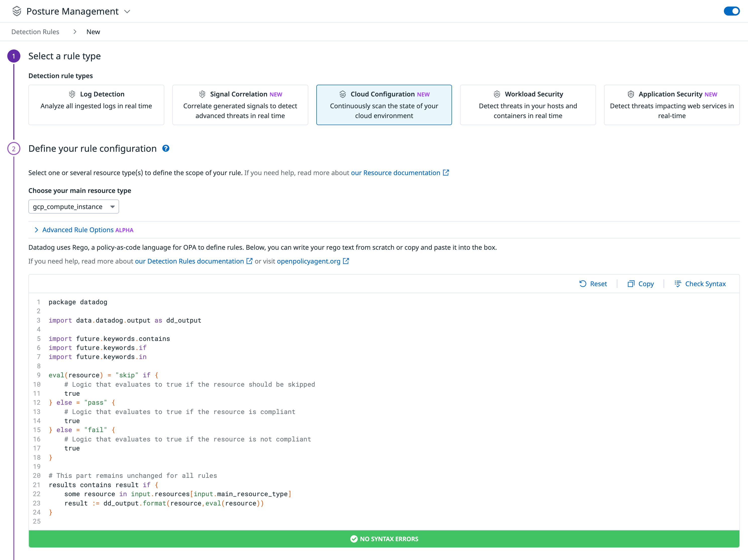Click line 'import future.keywords.contains'
This screenshot has height=560, width=748.
click(x=109, y=338)
